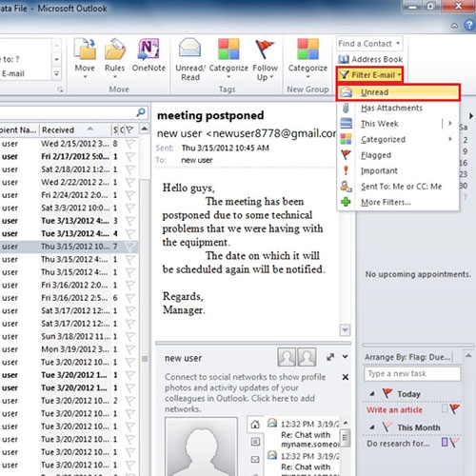Click the social networks connect message
The width and height of the screenshot is (476, 476).
click(245, 393)
